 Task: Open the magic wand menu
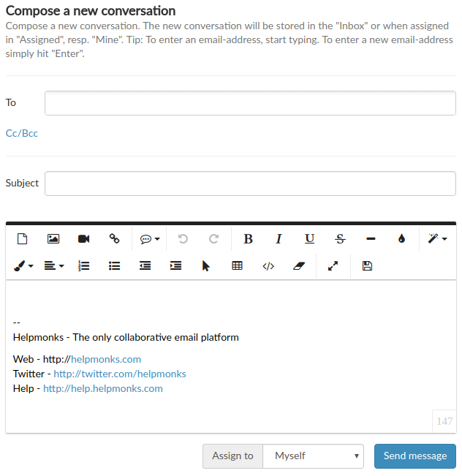pos(437,238)
